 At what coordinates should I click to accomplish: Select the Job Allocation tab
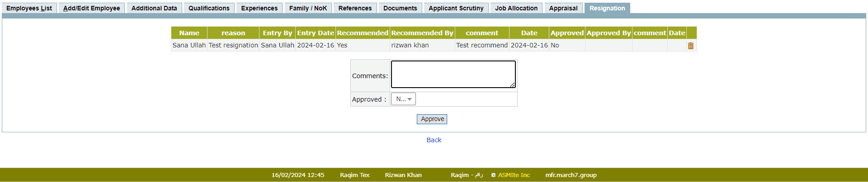click(x=516, y=8)
